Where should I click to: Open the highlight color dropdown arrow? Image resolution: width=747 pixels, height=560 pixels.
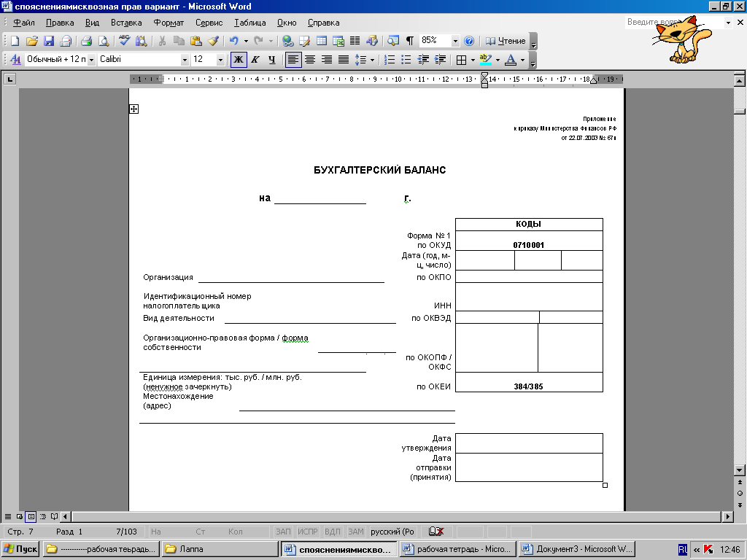(498, 60)
